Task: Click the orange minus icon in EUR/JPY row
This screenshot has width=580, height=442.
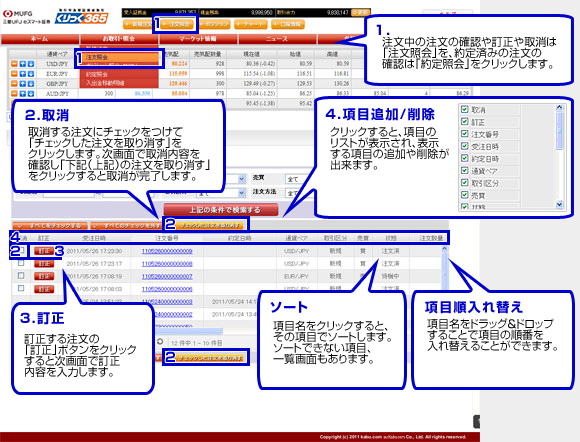Action: [x=14, y=74]
